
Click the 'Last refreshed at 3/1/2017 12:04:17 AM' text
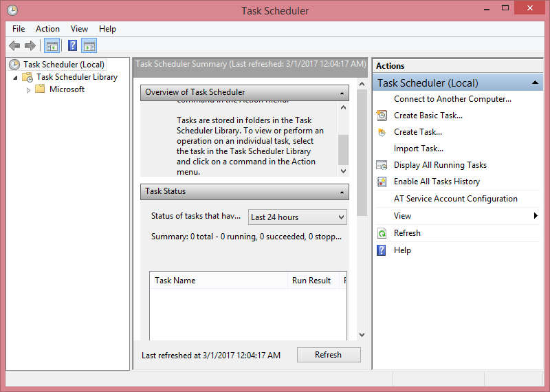211,355
